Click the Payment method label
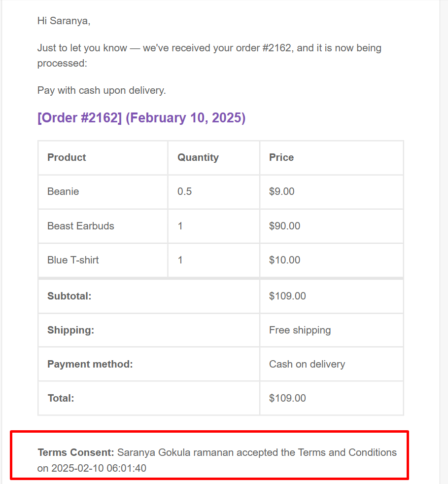448x484 pixels. point(90,364)
